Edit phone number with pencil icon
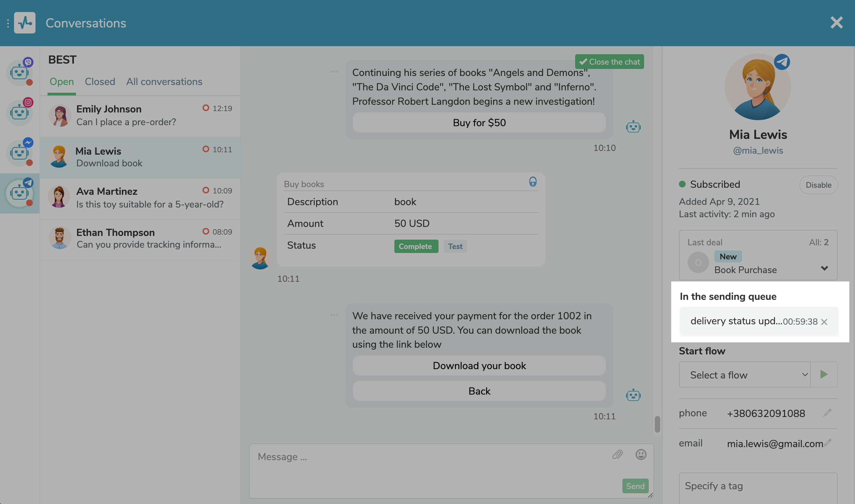The width and height of the screenshot is (855, 504). pos(828,413)
